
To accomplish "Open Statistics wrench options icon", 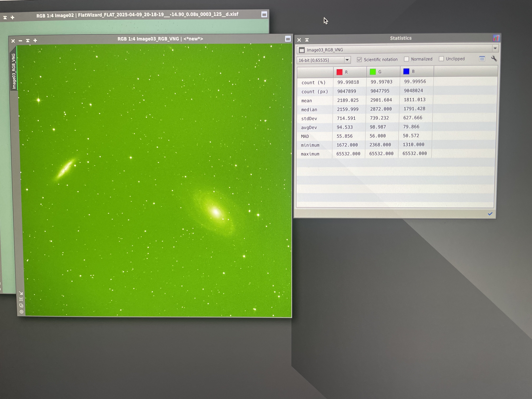I will (x=494, y=59).
